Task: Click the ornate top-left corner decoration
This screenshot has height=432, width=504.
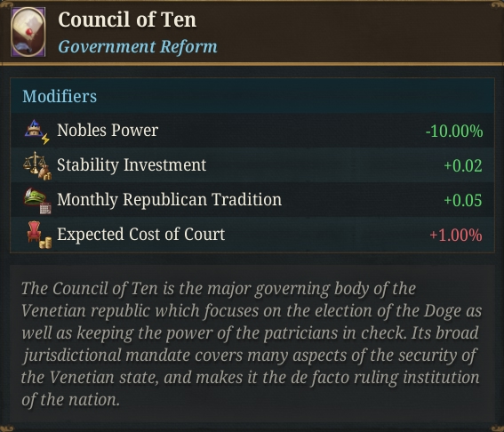Action: tap(6, 4)
